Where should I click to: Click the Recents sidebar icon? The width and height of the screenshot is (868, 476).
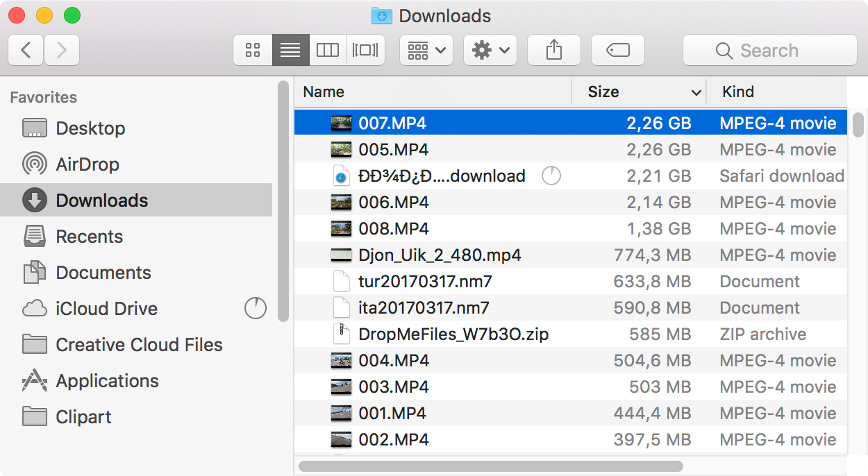tap(35, 237)
